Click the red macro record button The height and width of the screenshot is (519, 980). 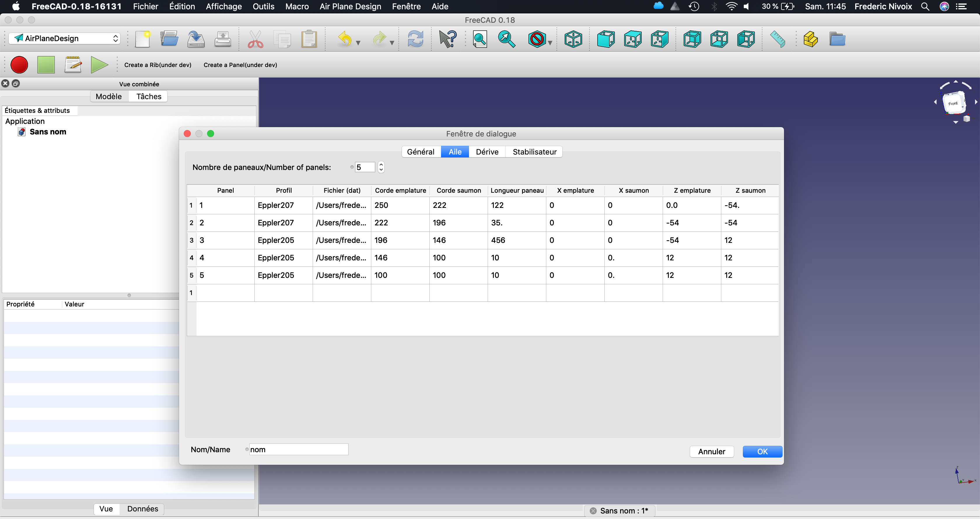click(x=19, y=65)
